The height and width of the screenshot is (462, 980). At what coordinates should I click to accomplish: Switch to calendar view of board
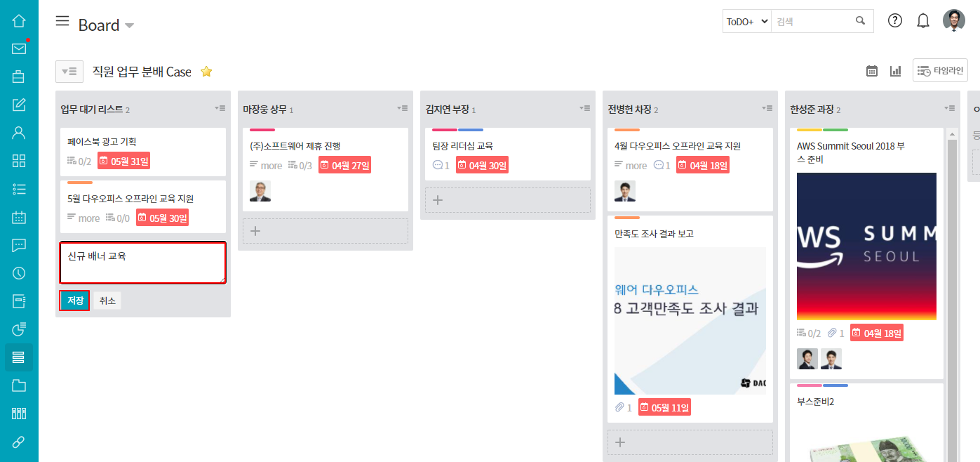pyautogui.click(x=872, y=71)
